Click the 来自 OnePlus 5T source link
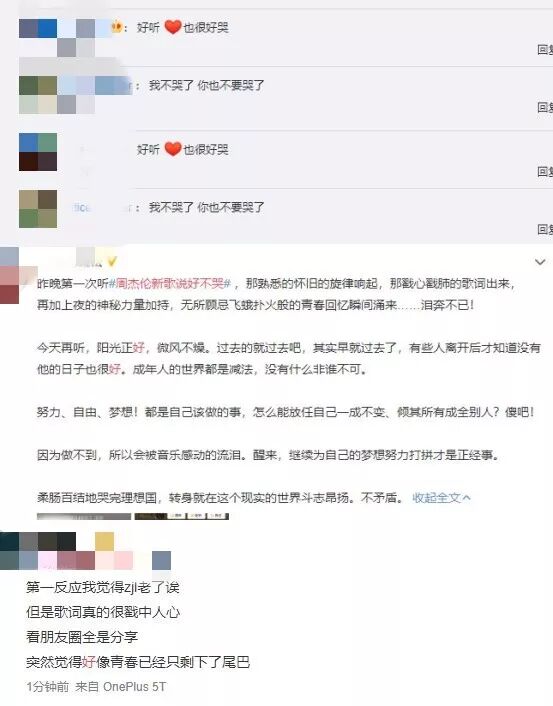553x706 pixels. click(121, 687)
